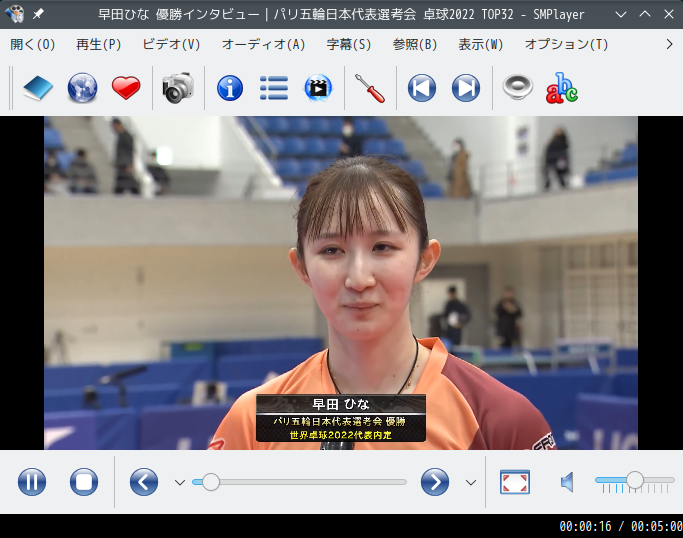This screenshot has height=538, width=683.
Task: Click the volume slider handle
Action: (635, 480)
